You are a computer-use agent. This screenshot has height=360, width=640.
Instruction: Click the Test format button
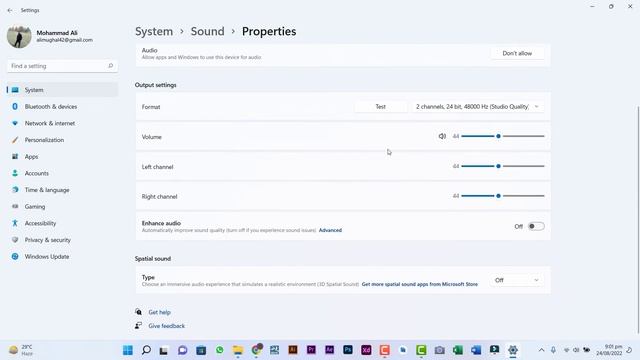pyautogui.click(x=380, y=107)
